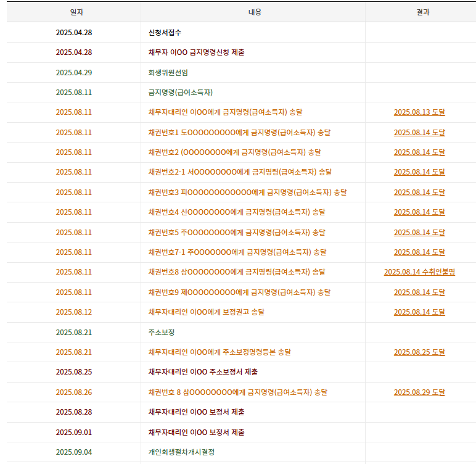Select 채권번호8 삼OOOOOOOO text dated 2025.08.11

[x=237, y=272]
